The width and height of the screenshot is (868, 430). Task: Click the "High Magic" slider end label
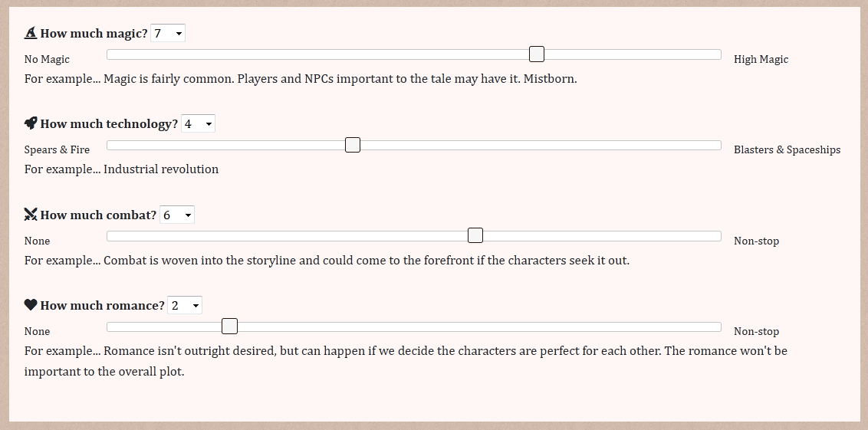[x=761, y=59]
